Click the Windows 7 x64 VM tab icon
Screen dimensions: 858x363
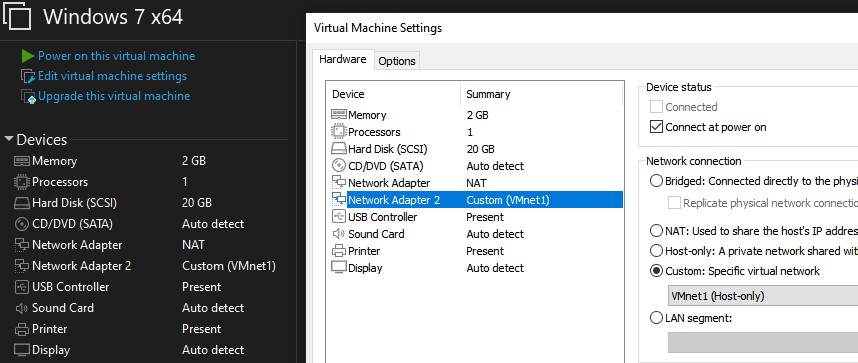pos(16,16)
